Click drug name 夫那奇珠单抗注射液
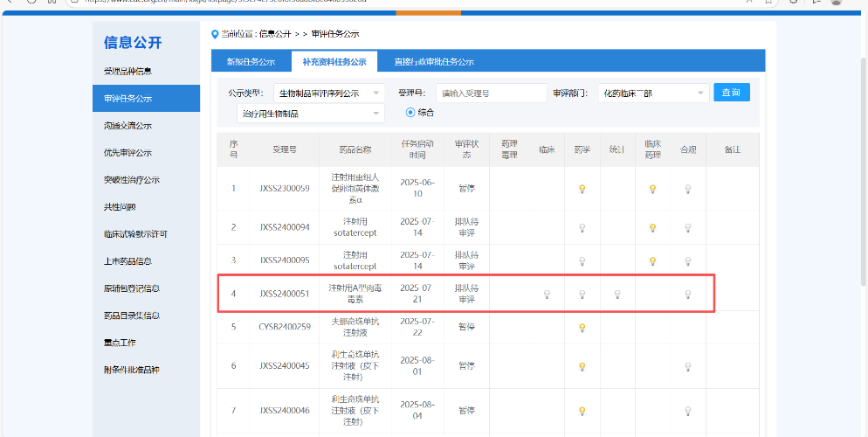 tap(355, 327)
